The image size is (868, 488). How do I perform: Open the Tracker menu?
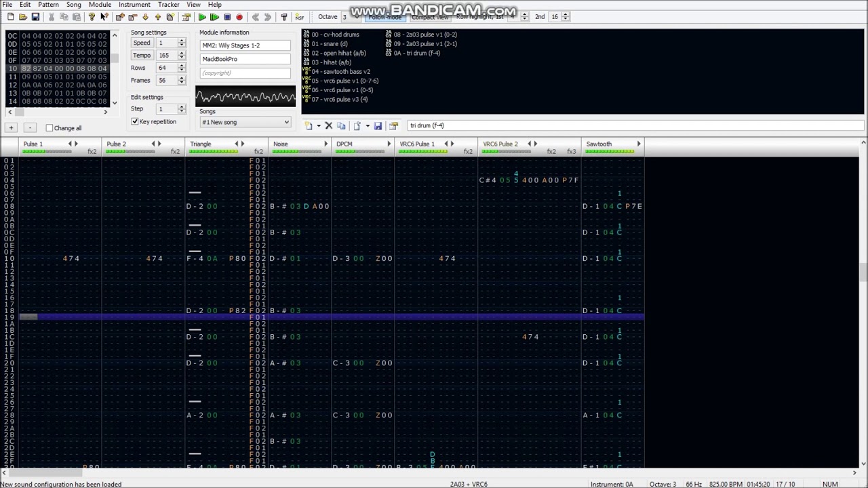(169, 5)
